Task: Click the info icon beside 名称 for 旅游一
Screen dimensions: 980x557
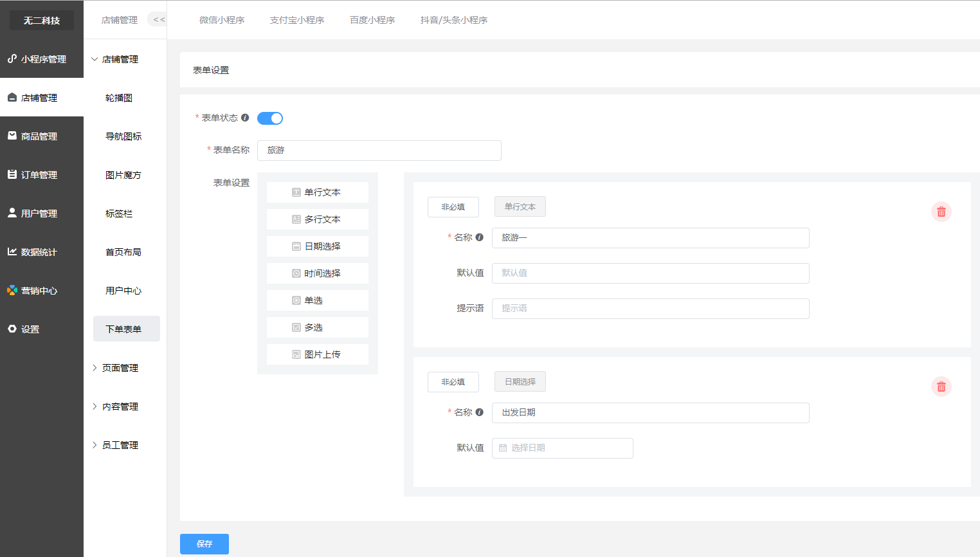Action: point(479,237)
